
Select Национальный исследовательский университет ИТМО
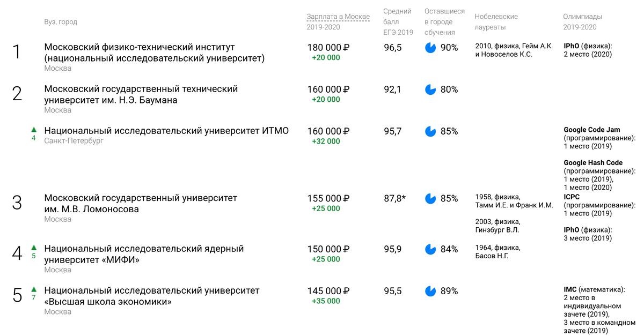pos(166,131)
